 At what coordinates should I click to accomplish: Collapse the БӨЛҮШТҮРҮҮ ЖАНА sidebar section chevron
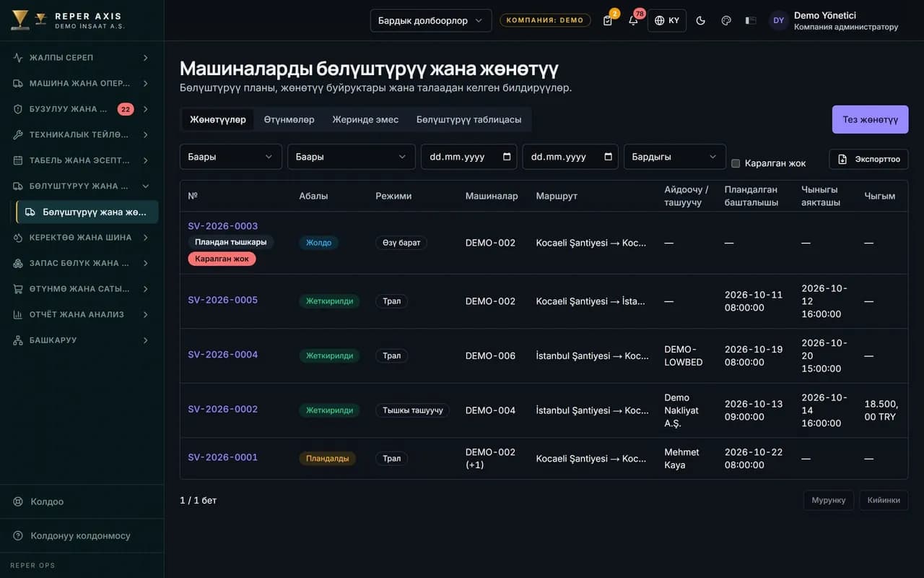click(x=146, y=186)
